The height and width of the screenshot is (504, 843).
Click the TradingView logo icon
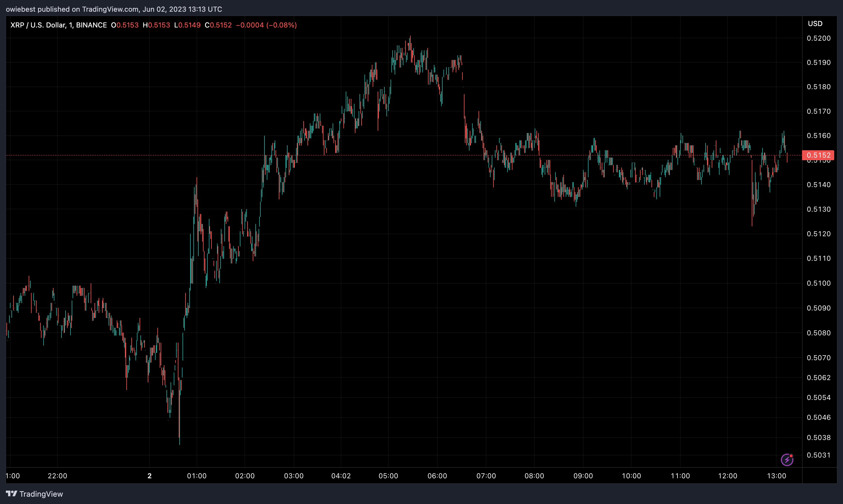(x=11, y=493)
